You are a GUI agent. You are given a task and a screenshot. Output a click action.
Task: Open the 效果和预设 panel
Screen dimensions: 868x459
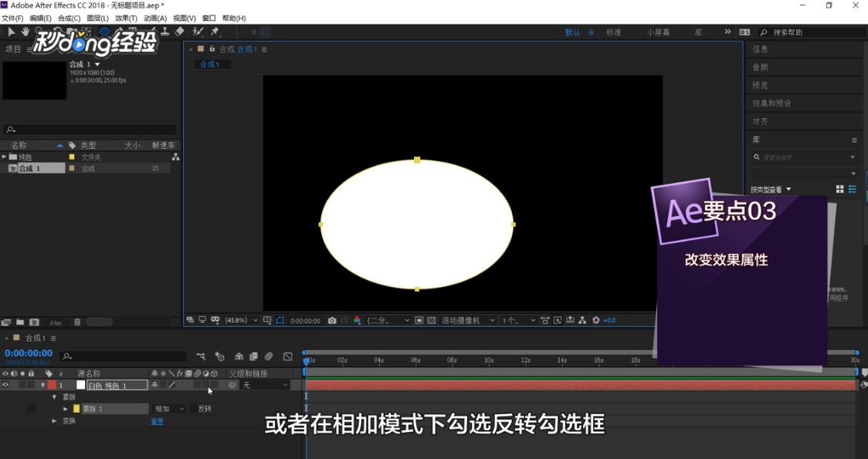coord(771,103)
